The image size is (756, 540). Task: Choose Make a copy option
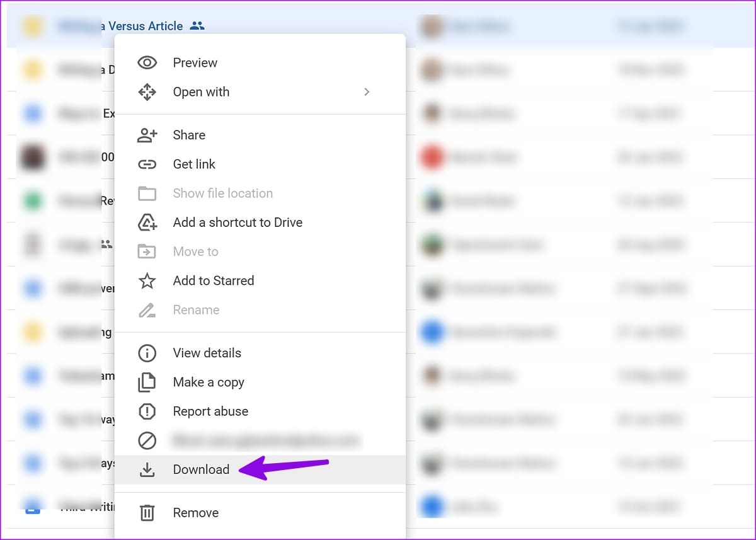click(260, 382)
